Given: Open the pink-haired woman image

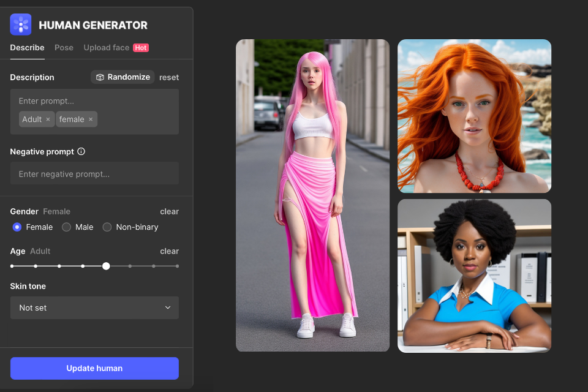Looking at the screenshot, I should (313, 195).
